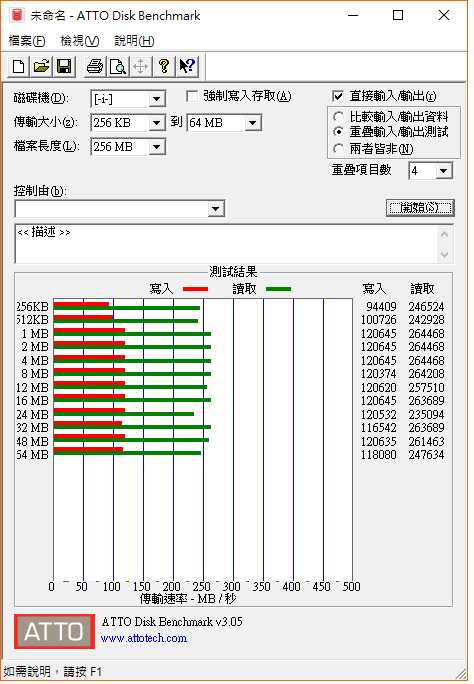Click the 開始 start benchmark button
This screenshot has width=474, height=684.
420,208
